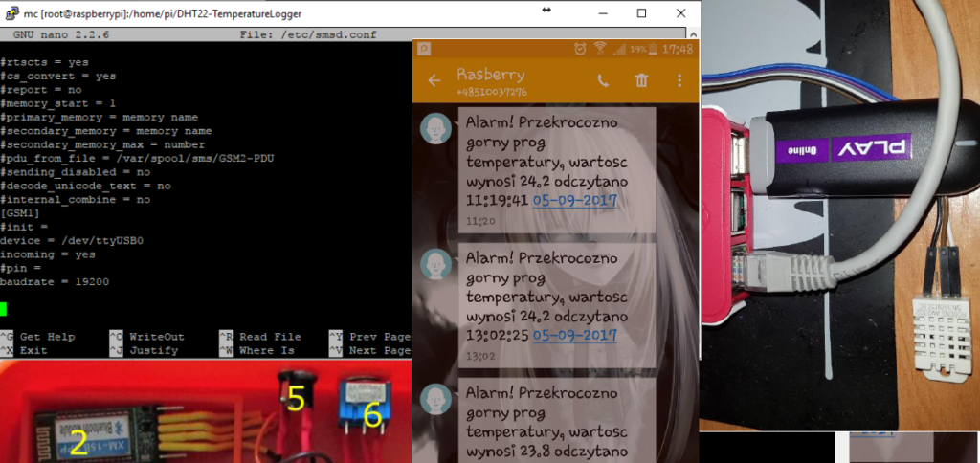Tap the Rasberry contact name header

(x=488, y=75)
